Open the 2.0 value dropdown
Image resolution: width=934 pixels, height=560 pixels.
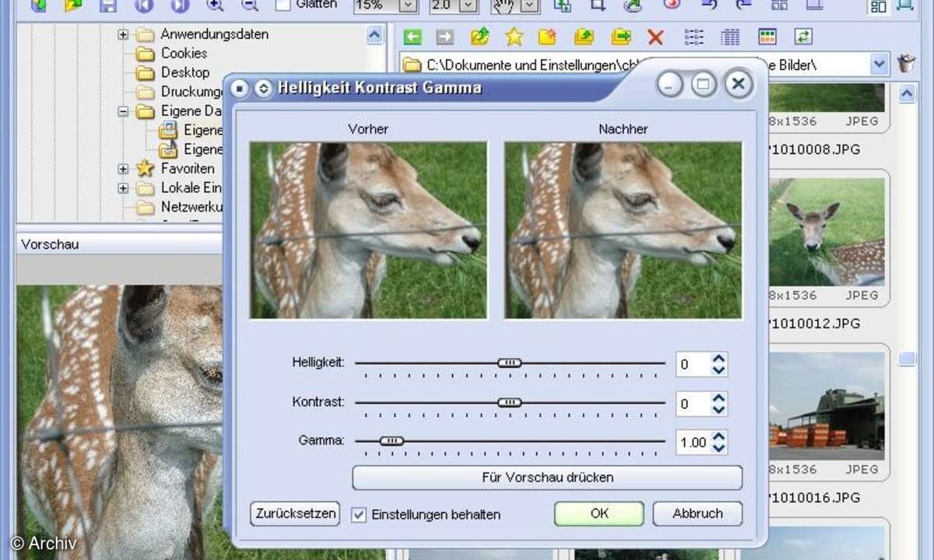468,5
